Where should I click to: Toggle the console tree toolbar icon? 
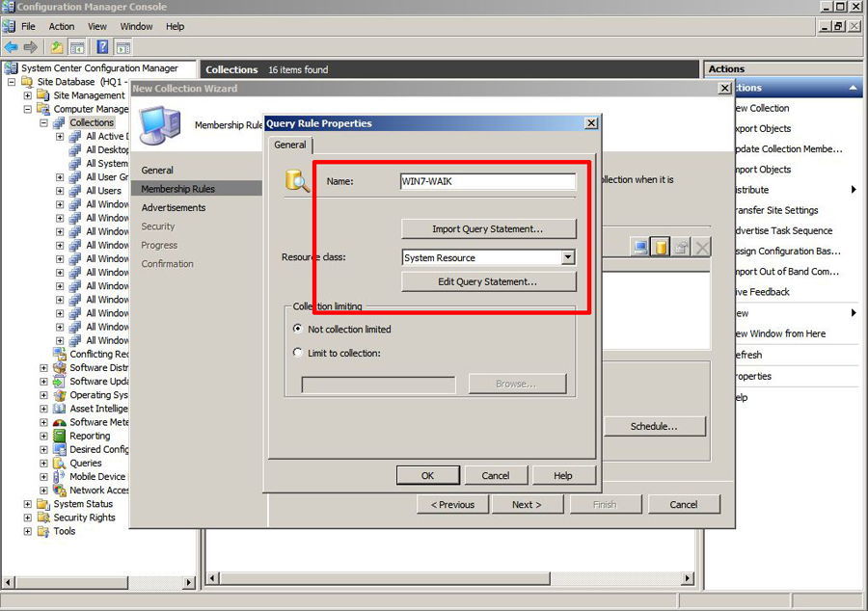[x=77, y=47]
